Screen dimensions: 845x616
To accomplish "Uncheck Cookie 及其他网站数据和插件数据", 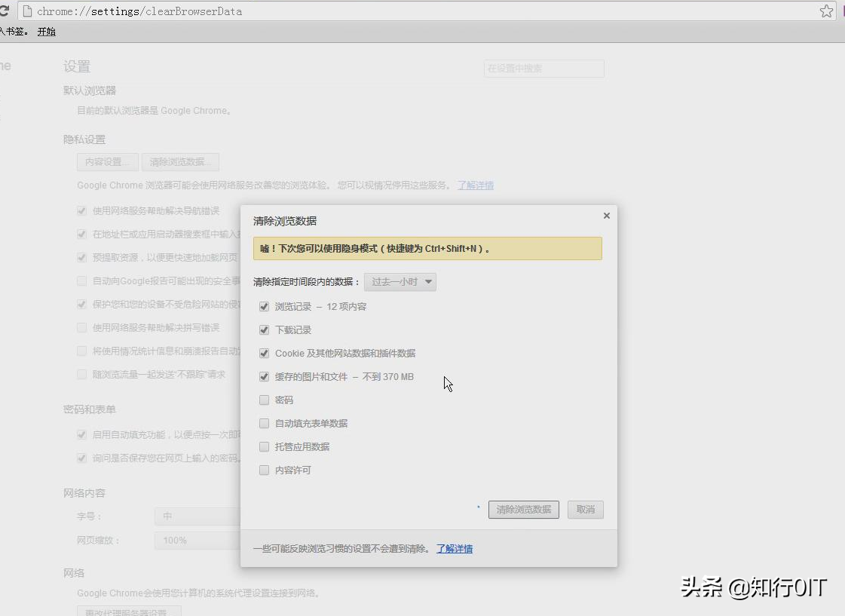I will (x=264, y=353).
